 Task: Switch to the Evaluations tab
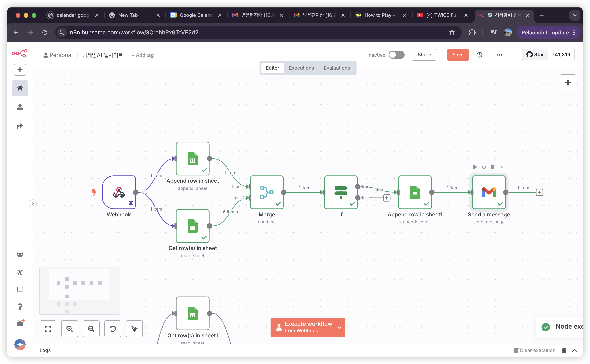(x=336, y=68)
